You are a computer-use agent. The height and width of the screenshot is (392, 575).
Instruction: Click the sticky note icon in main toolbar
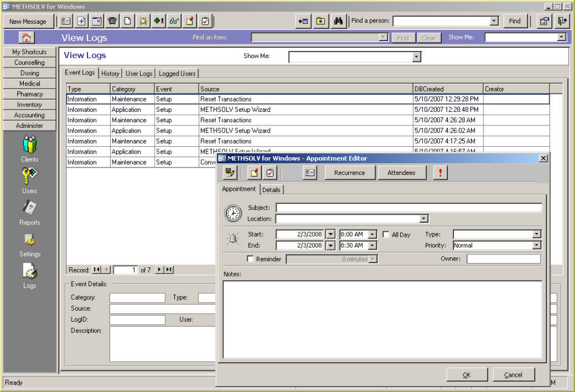190,21
